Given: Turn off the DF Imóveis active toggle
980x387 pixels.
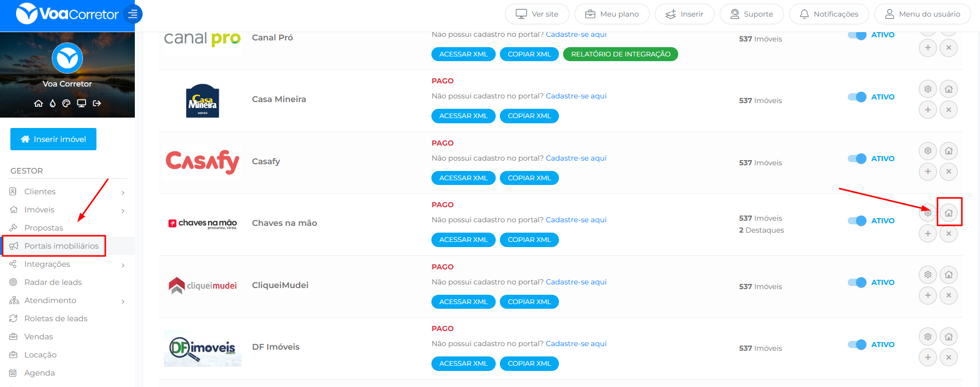Looking at the screenshot, I should 857,345.
